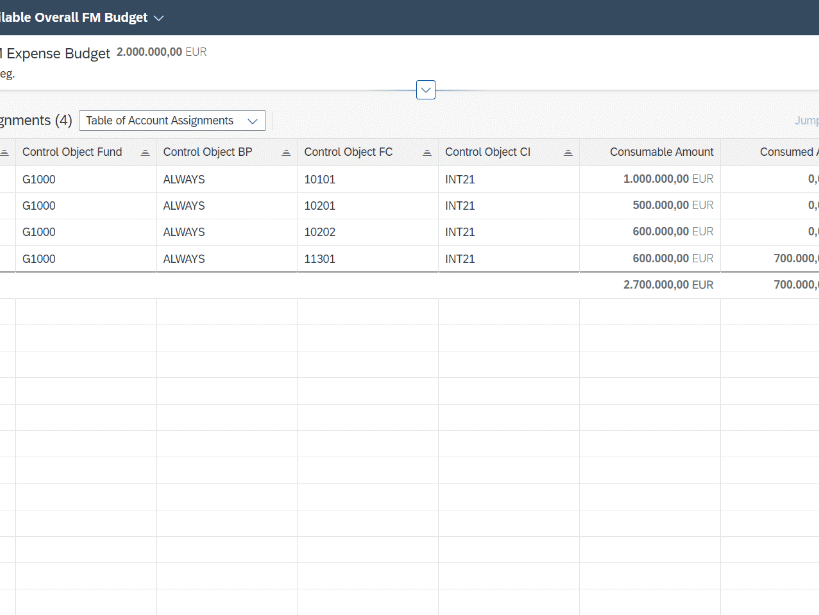Screen dimensions: 819x615
Task: Click the menu icon left of Control Object Fund
Action: pos(4,153)
